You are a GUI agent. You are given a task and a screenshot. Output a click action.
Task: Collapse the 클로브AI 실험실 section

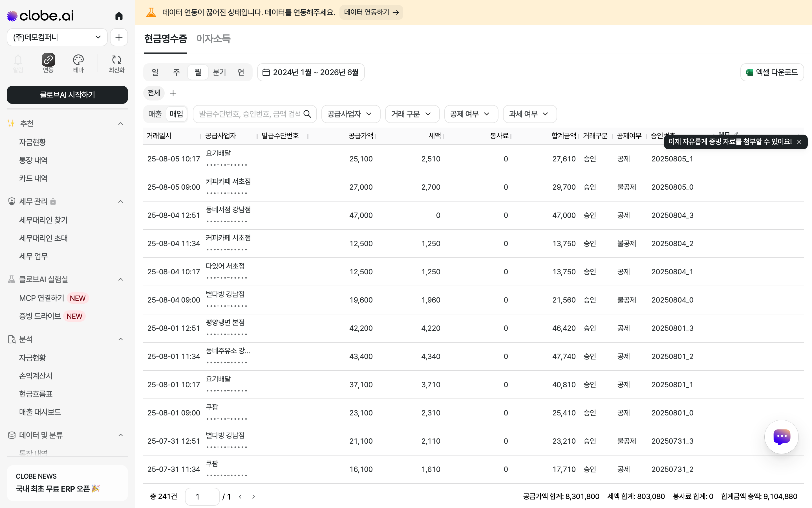click(x=121, y=279)
